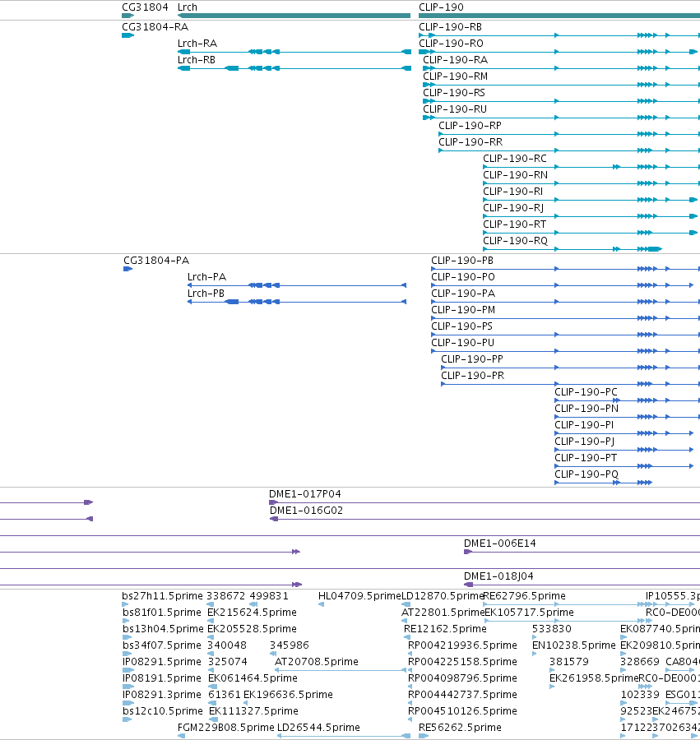The height and width of the screenshot is (740, 700).
Task: Open the DME1-006E14 BAC label
Action: [x=500, y=543]
